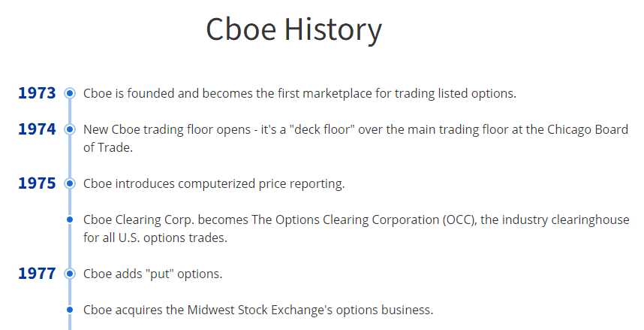Click the 1975 timeline marker dot
The width and height of the screenshot is (644, 330).
point(70,183)
